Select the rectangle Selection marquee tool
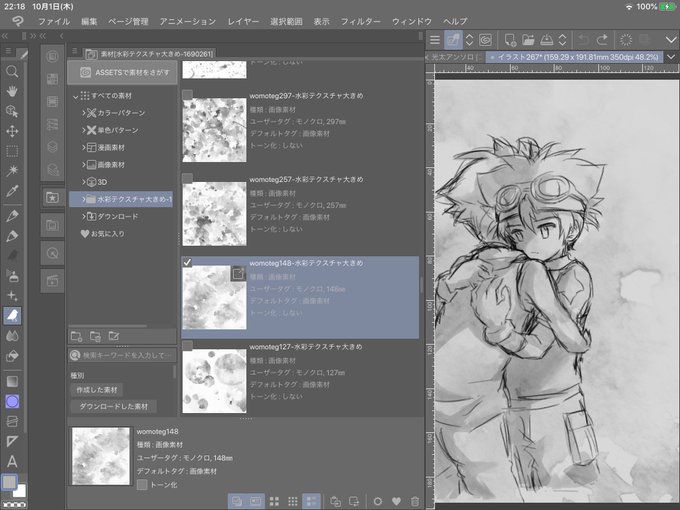Viewport: 680px width, 510px height. click(12, 151)
